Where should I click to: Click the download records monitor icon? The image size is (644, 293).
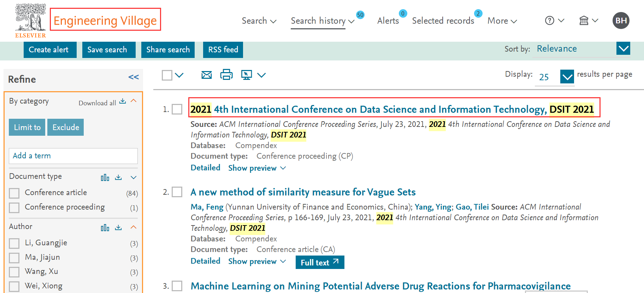point(246,75)
